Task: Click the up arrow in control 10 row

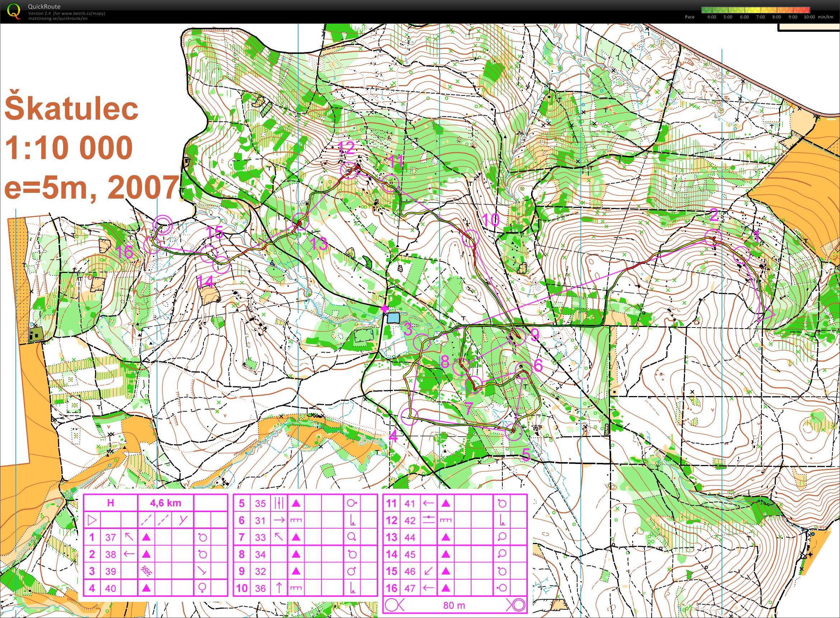Action: (x=278, y=589)
